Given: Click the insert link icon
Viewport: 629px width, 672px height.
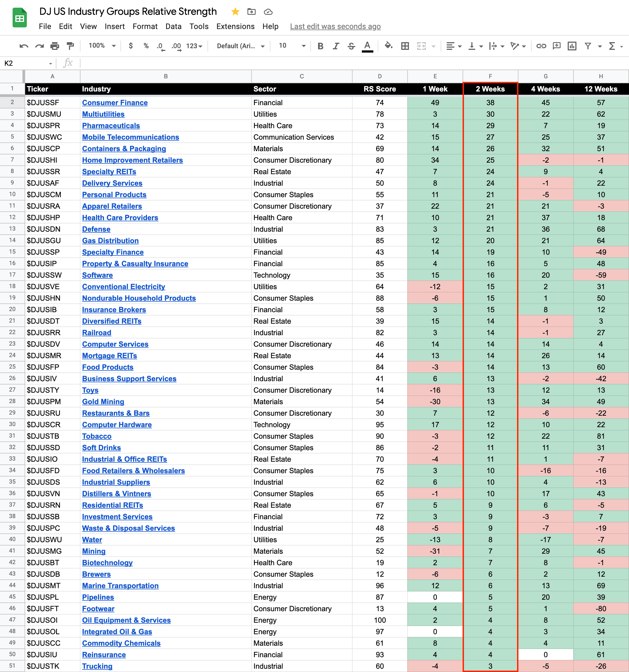Looking at the screenshot, I should click(x=541, y=46).
